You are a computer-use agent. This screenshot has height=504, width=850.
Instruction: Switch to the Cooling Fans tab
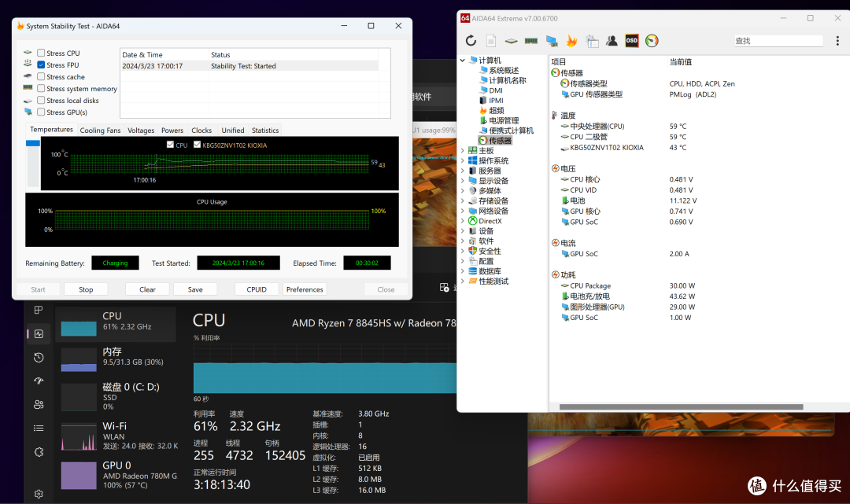coord(100,131)
